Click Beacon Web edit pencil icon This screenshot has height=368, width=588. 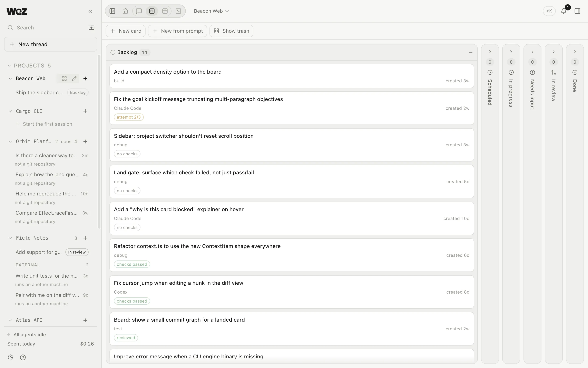[74, 78]
